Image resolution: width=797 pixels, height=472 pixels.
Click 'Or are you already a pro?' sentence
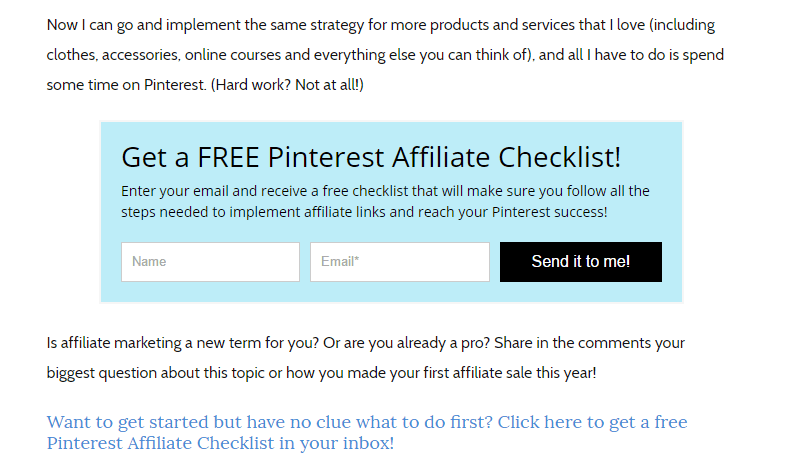click(x=407, y=343)
